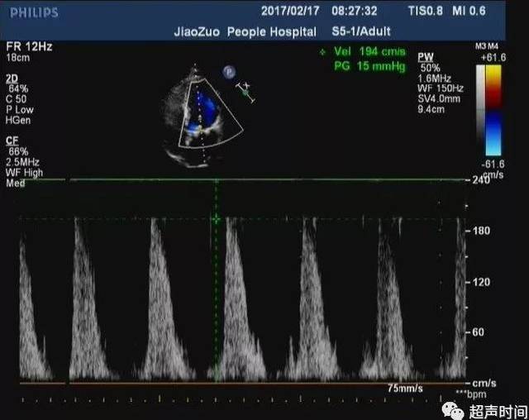Click the 08:27:32 time text
The image size is (529, 420).
[355, 11]
